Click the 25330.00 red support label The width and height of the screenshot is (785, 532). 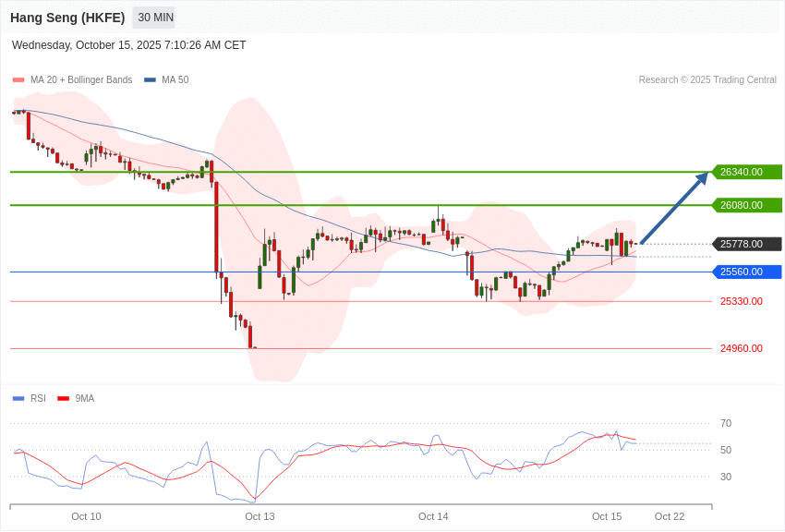pyautogui.click(x=741, y=301)
